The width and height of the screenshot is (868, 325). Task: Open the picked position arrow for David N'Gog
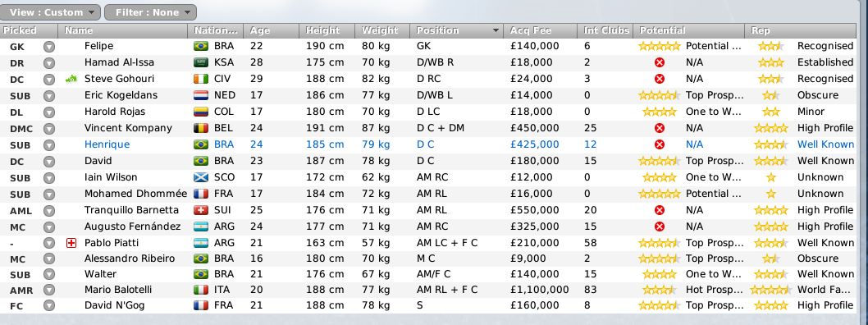pos(49,305)
